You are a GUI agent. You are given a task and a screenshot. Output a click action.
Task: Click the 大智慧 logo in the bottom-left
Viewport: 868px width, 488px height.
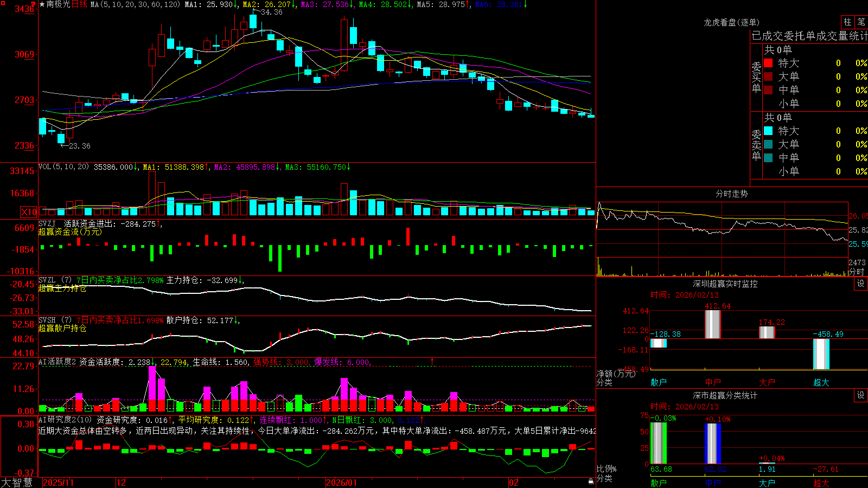coord(17,483)
